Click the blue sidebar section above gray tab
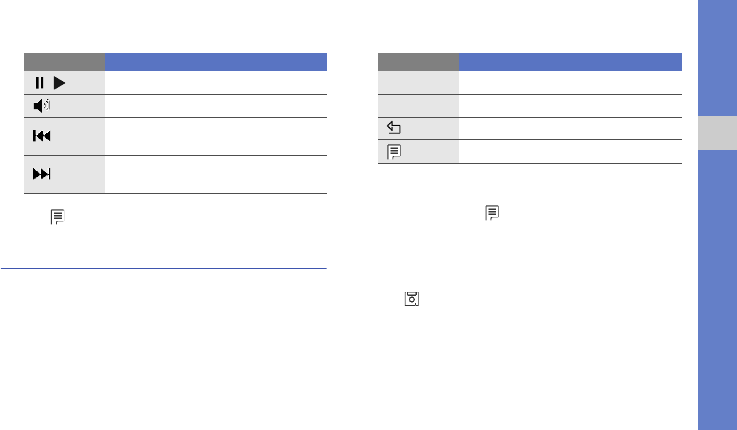This screenshot has height=430, width=737. 716,55
